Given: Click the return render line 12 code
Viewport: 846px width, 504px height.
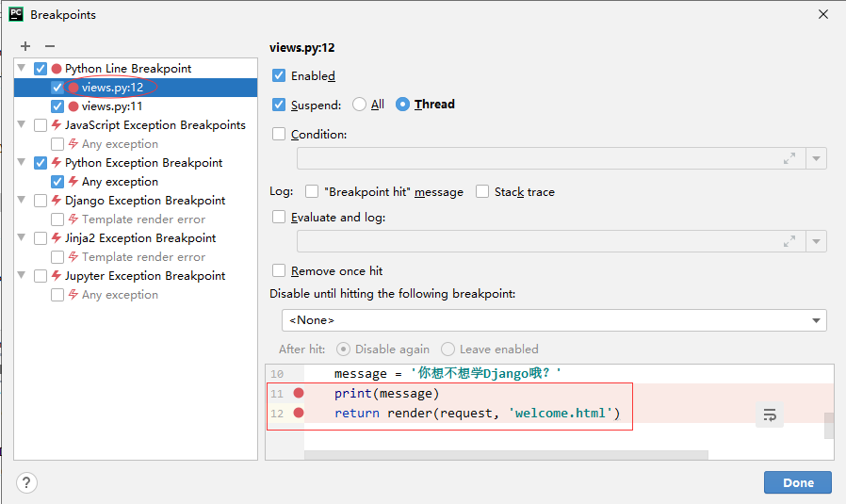Looking at the screenshot, I should (x=477, y=414).
